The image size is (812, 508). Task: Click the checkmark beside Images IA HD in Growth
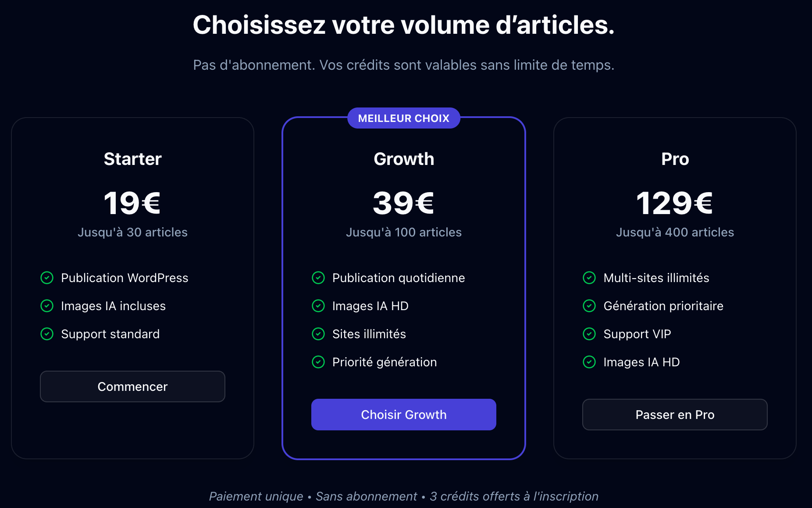tap(318, 306)
